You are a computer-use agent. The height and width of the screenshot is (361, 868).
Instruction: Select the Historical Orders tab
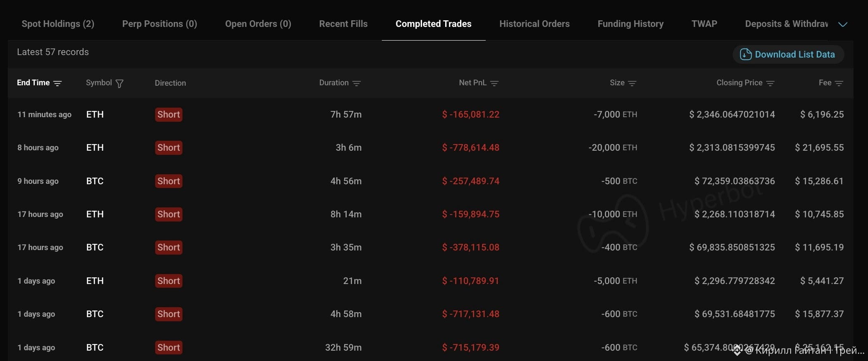pos(535,24)
